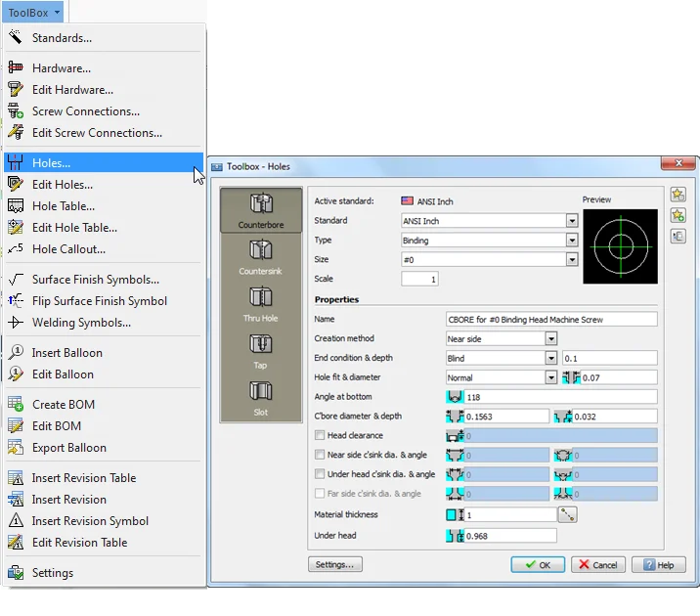Open the Creation method dropdown
The width and height of the screenshot is (700, 616).
[x=550, y=339]
